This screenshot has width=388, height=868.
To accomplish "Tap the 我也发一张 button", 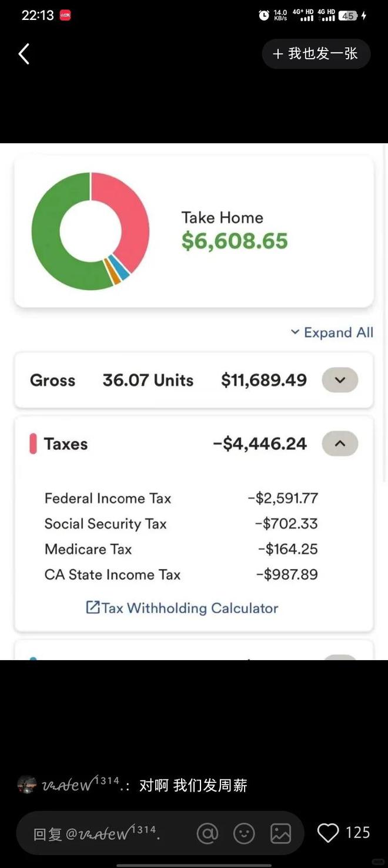I will pyautogui.click(x=316, y=54).
